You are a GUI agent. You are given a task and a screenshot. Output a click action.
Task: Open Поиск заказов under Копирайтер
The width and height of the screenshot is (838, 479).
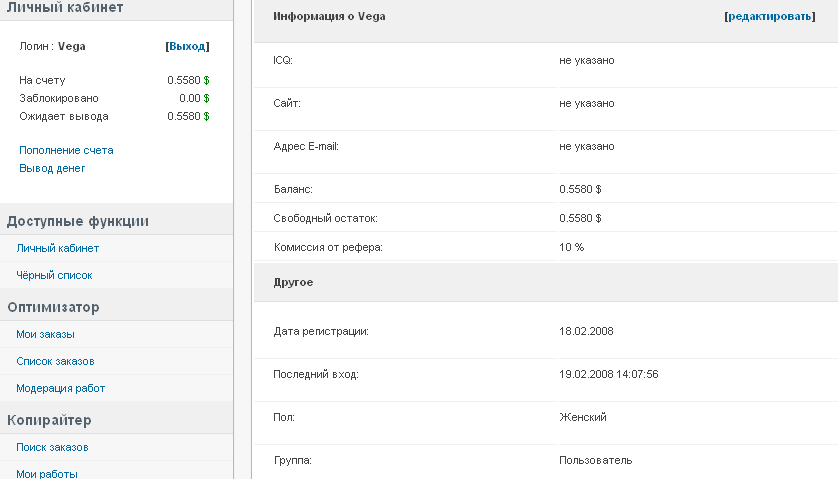click(52, 447)
